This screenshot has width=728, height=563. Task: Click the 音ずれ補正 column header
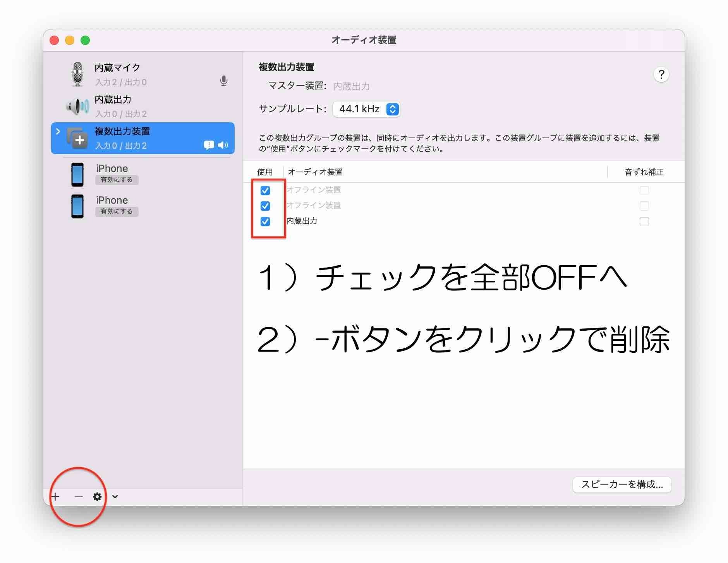pyautogui.click(x=644, y=172)
